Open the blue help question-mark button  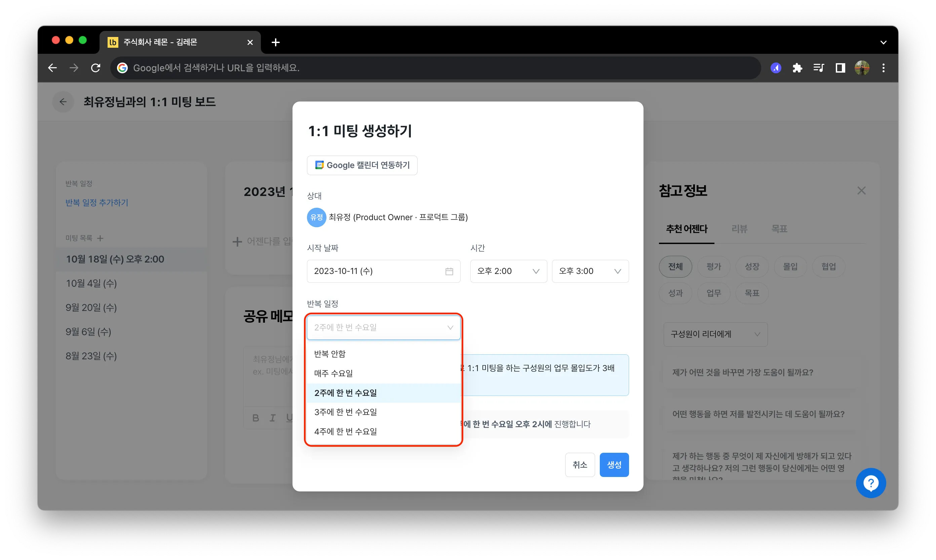pos(871,483)
